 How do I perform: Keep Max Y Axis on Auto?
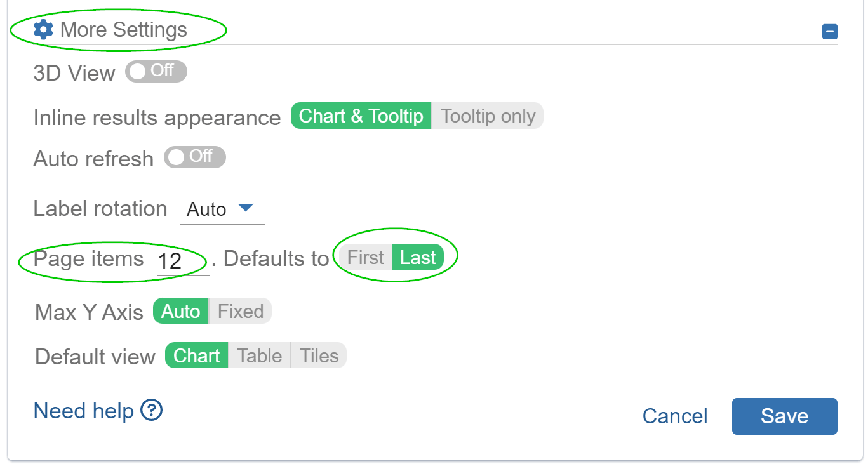[180, 311]
